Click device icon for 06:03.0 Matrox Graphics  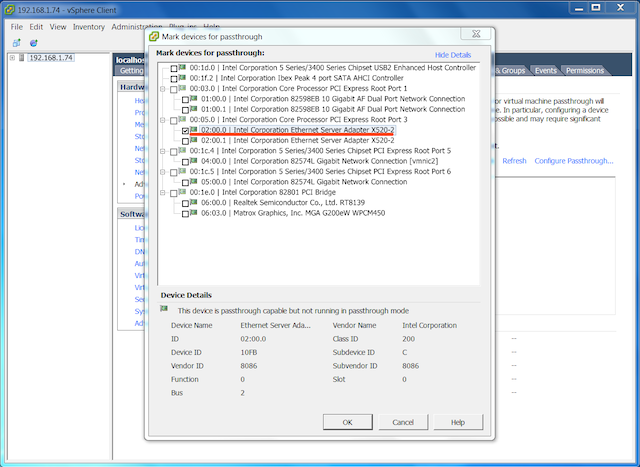193,213
